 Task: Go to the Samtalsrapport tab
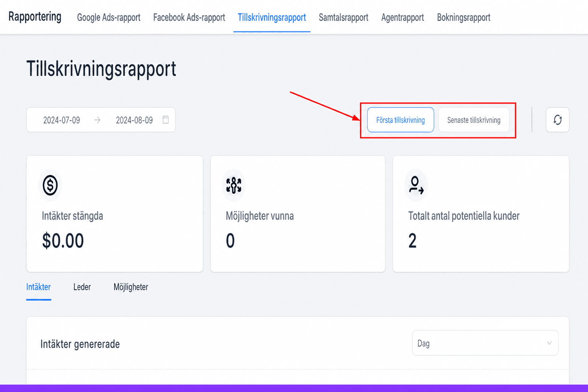point(344,17)
